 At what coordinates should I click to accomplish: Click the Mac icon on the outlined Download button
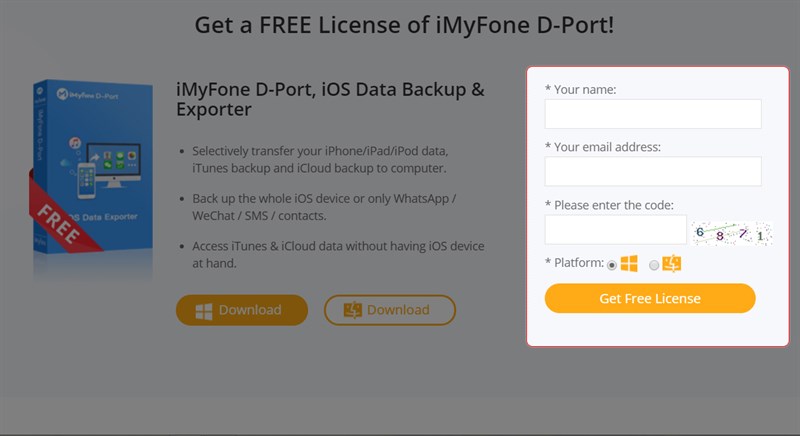point(353,310)
